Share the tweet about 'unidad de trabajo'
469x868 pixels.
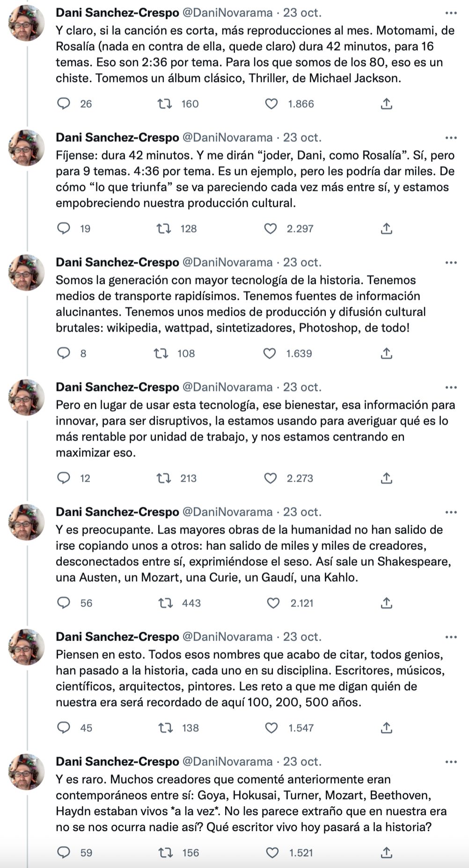point(386,478)
